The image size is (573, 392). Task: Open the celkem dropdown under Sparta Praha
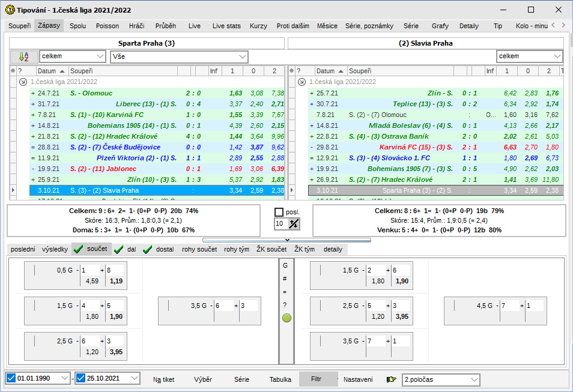pos(72,56)
